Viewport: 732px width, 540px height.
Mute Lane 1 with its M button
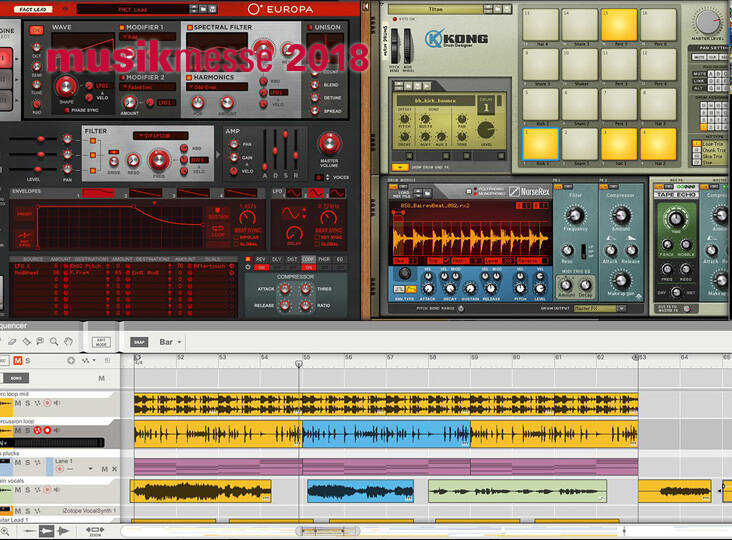pyautogui.click(x=105, y=469)
